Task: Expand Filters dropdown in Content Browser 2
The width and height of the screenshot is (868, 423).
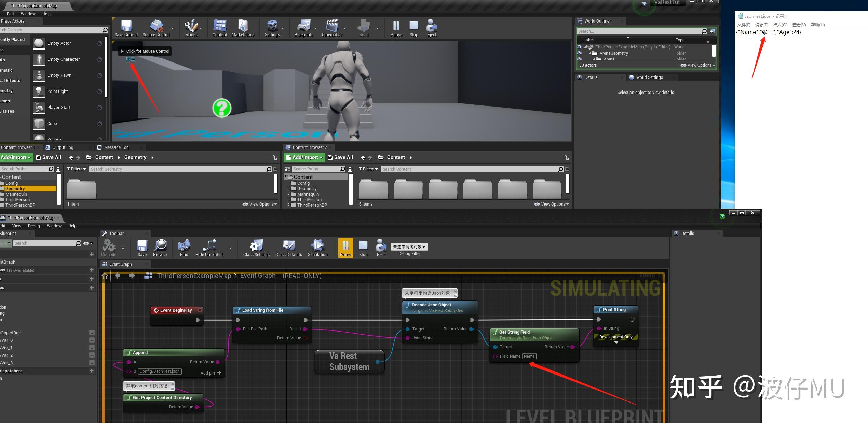Action: pos(368,169)
